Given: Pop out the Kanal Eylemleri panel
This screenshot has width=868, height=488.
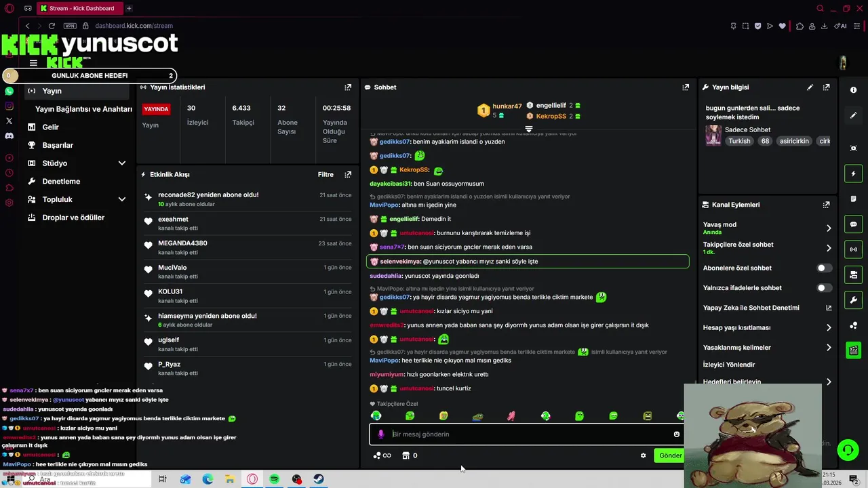Looking at the screenshot, I should click(826, 205).
